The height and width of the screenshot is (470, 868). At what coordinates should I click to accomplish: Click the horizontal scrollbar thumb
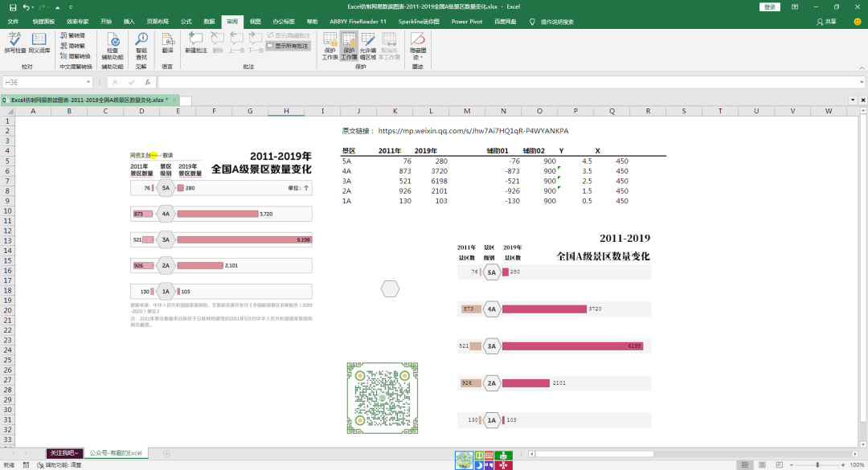[x=595, y=454]
